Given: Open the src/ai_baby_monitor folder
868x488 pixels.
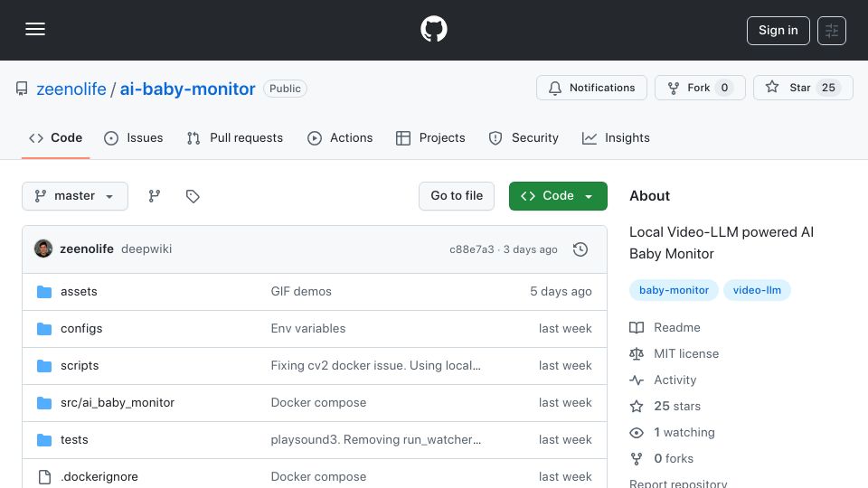Looking at the screenshot, I should (x=118, y=403).
